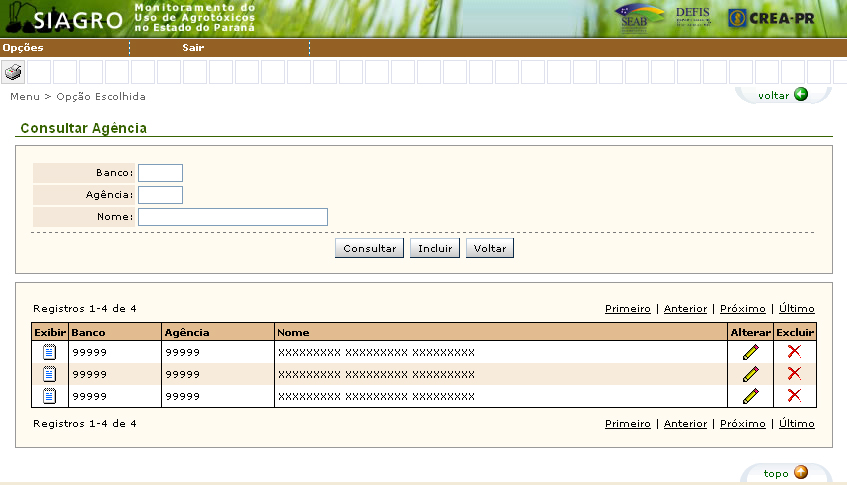Click the green voltar arrow icon
The height and width of the screenshot is (485, 847).
(800, 95)
